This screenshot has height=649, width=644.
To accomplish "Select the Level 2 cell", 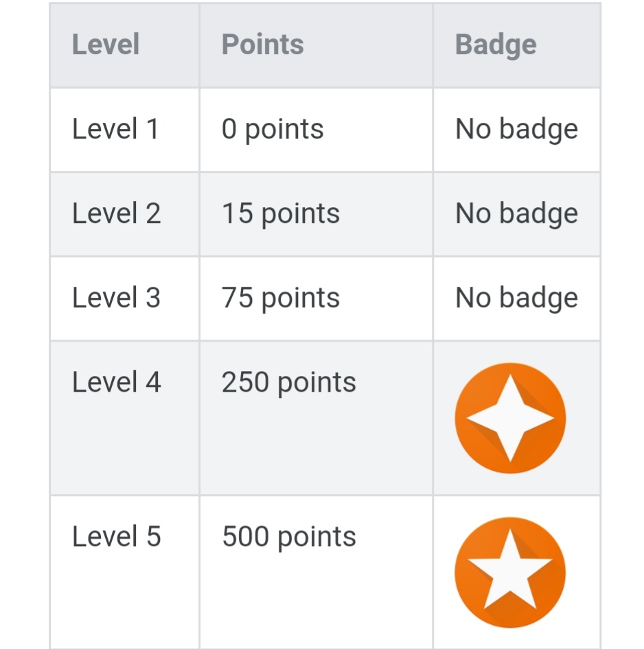I will (x=124, y=214).
